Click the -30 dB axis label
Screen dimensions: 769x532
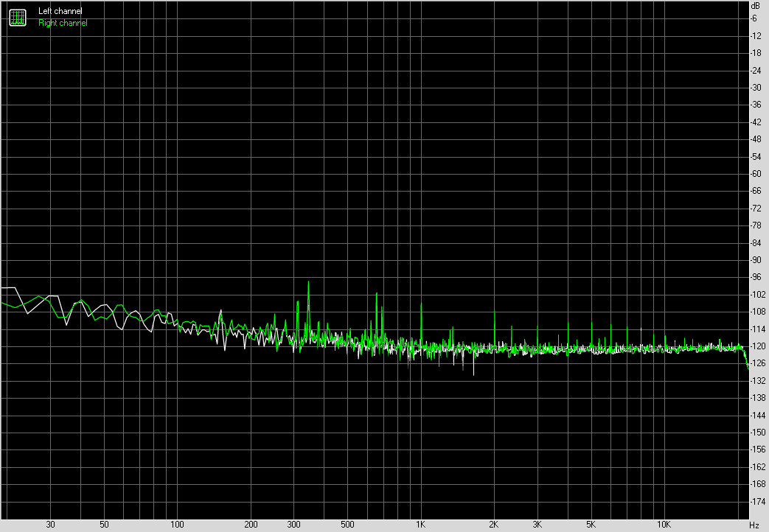point(756,87)
